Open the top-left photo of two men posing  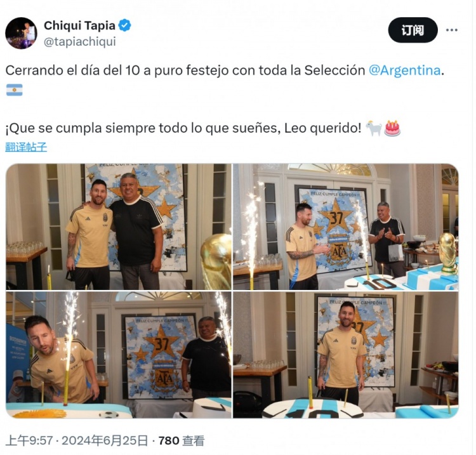pyautogui.click(x=119, y=227)
